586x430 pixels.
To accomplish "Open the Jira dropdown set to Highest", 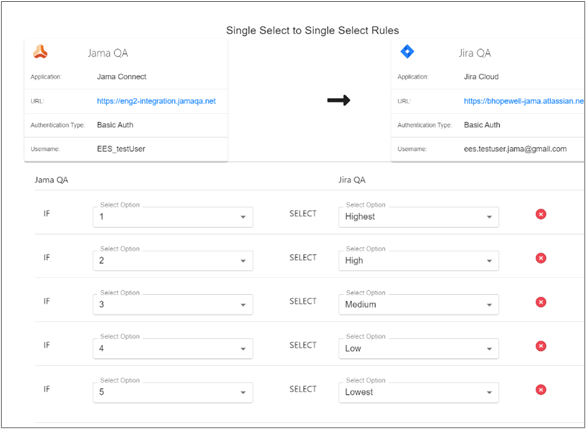I will pyautogui.click(x=419, y=217).
